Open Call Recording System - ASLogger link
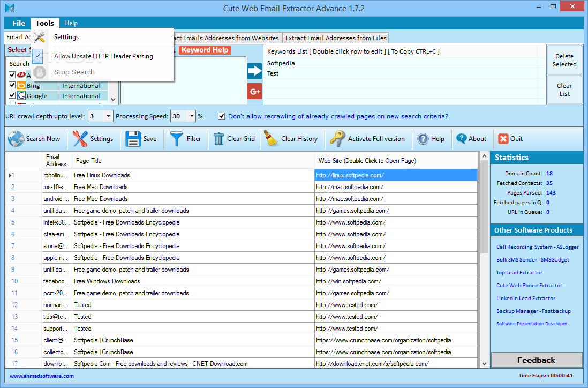The width and height of the screenshot is (588, 388). 537,247
